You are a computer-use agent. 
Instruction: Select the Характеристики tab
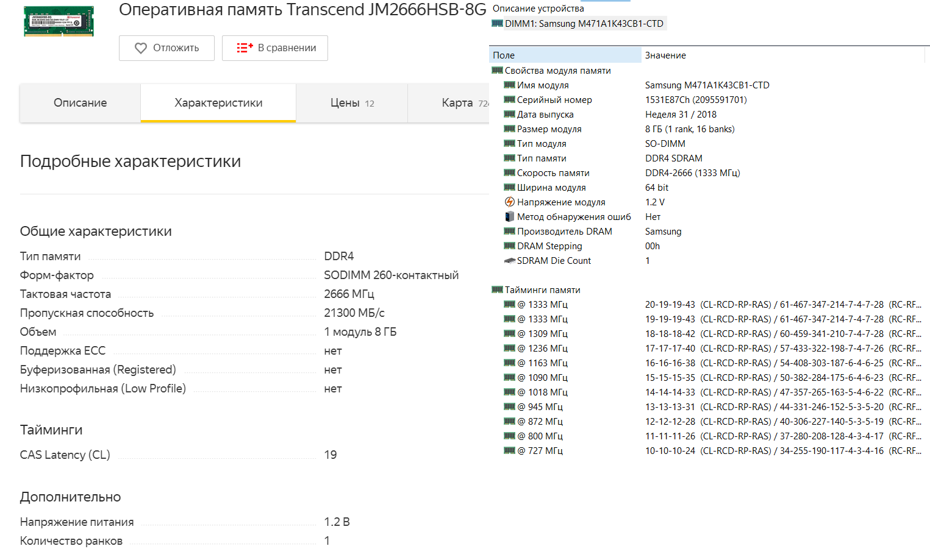pyautogui.click(x=218, y=103)
